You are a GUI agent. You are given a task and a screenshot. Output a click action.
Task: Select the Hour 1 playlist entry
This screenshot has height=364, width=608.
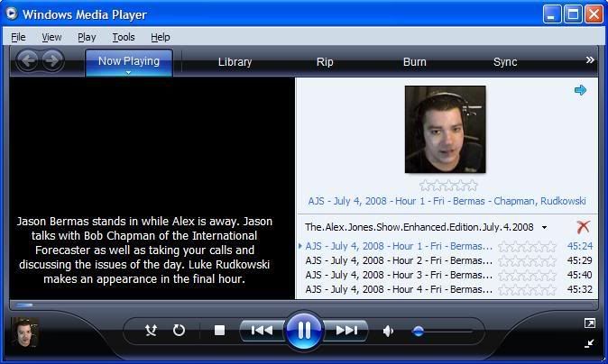coord(447,246)
